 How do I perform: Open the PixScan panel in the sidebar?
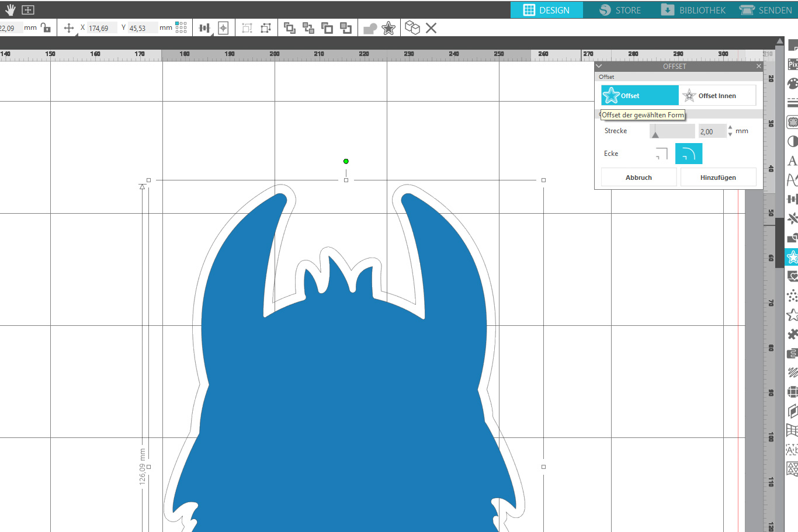(792, 64)
